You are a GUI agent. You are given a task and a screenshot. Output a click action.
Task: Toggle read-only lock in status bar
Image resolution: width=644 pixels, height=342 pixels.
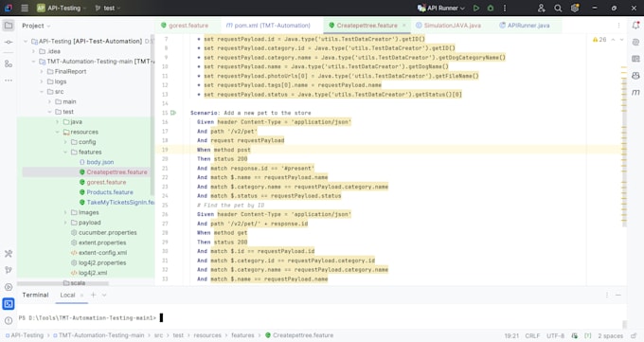coord(634,335)
